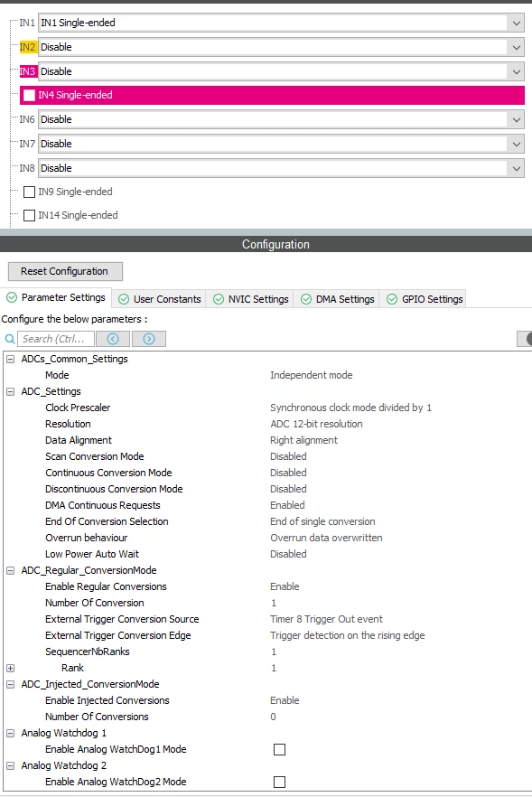Click the parameter search input field
The height and width of the screenshot is (797, 532).
coord(56,339)
